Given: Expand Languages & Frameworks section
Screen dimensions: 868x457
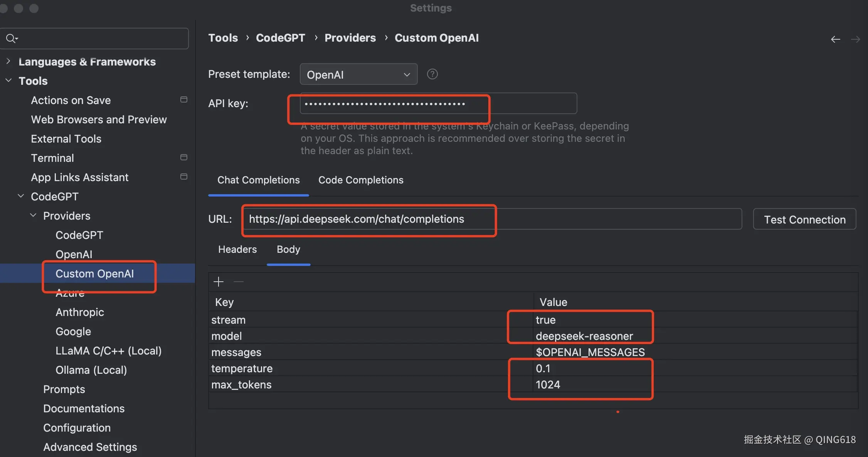Looking at the screenshot, I should [x=8, y=61].
